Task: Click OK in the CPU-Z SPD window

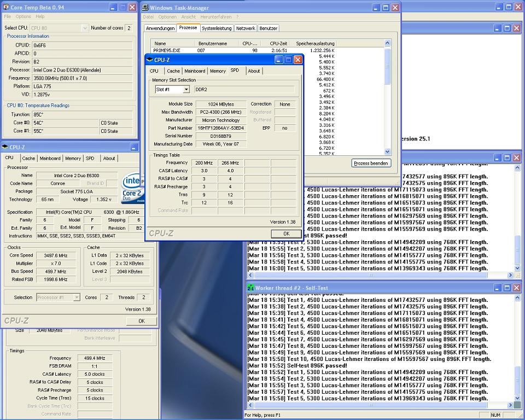Action: [286, 234]
